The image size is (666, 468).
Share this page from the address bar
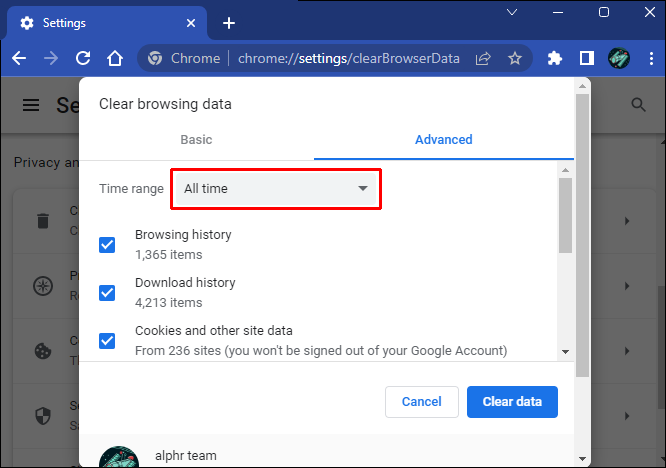coord(483,58)
